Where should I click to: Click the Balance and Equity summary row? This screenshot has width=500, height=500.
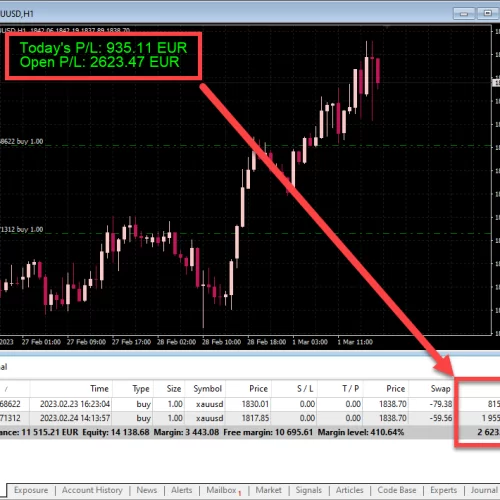pyautogui.click(x=250, y=432)
